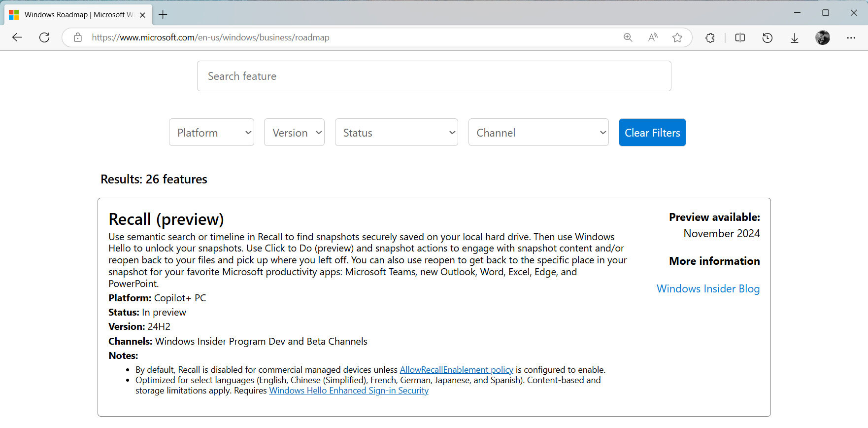The width and height of the screenshot is (868, 428).
Task: Add page to favorites with star icon
Action: [677, 37]
